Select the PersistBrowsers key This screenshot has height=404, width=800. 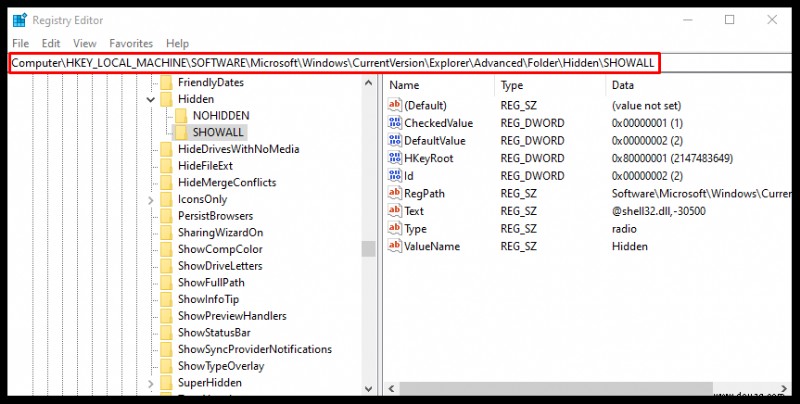[215, 216]
